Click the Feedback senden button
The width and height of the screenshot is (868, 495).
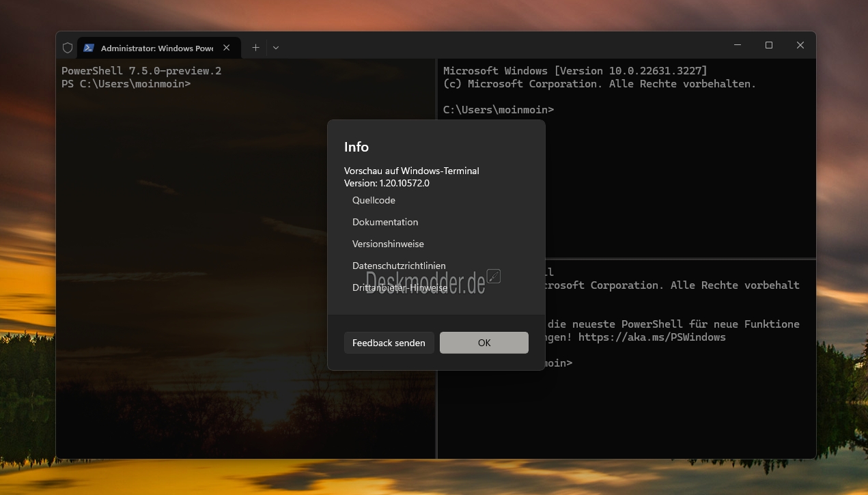[389, 343]
